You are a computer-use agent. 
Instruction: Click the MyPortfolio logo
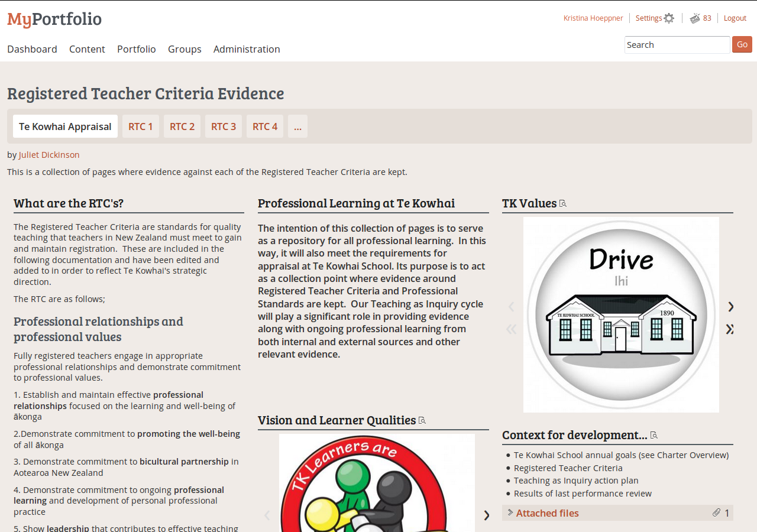tap(54, 19)
